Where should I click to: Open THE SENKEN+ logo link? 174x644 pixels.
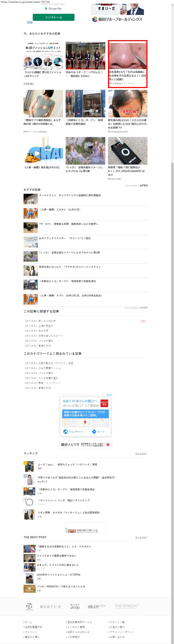point(126,606)
